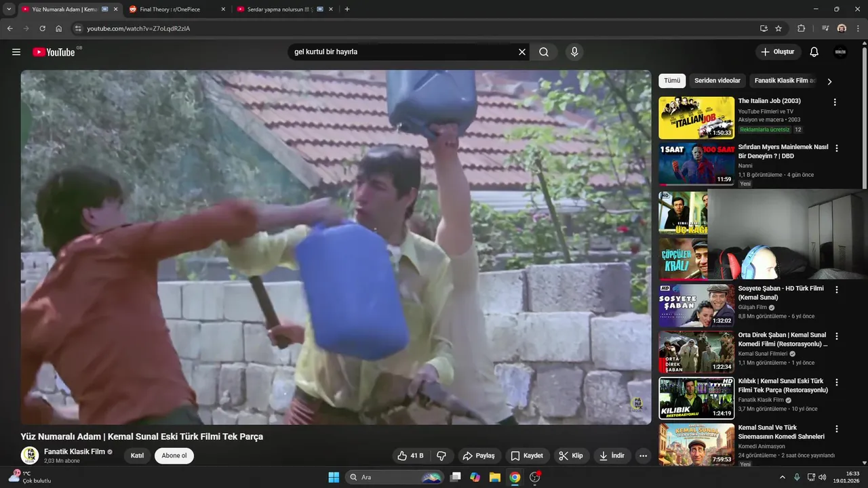
Task: Open the YouTube hamburger guide menu
Action: [x=16, y=52]
